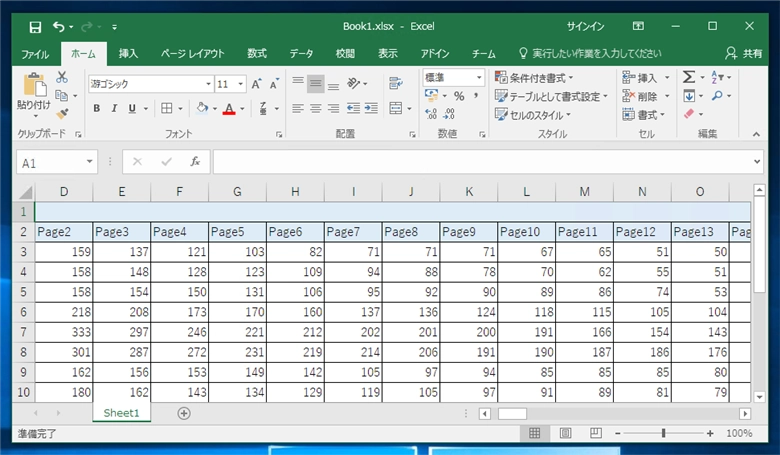This screenshot has width=780, height=455.
Task: Increase font size with large A icon
Action: coord(256,84)
